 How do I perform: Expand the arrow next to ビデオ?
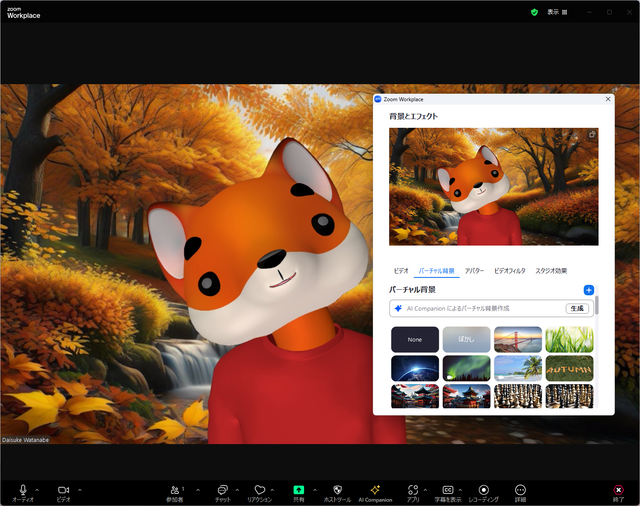pyautogui.click(x=80, y=489)
